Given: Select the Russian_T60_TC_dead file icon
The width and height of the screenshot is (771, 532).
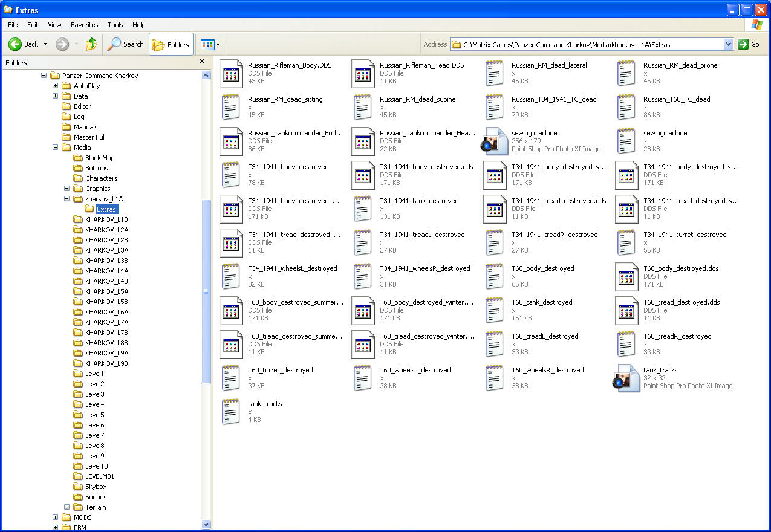Looking at the screenshot, I should pyautogui.click(x=626, y=107).
